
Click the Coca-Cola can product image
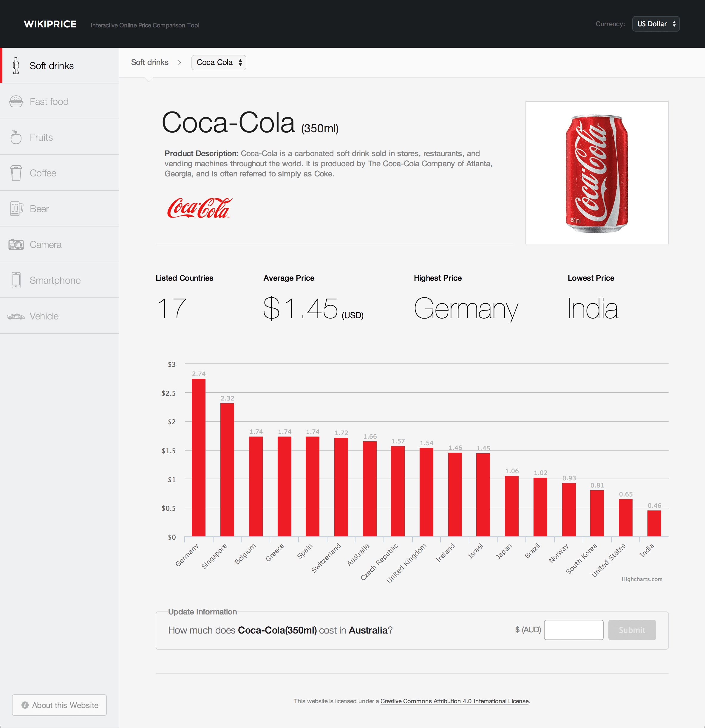click(596, 173)
